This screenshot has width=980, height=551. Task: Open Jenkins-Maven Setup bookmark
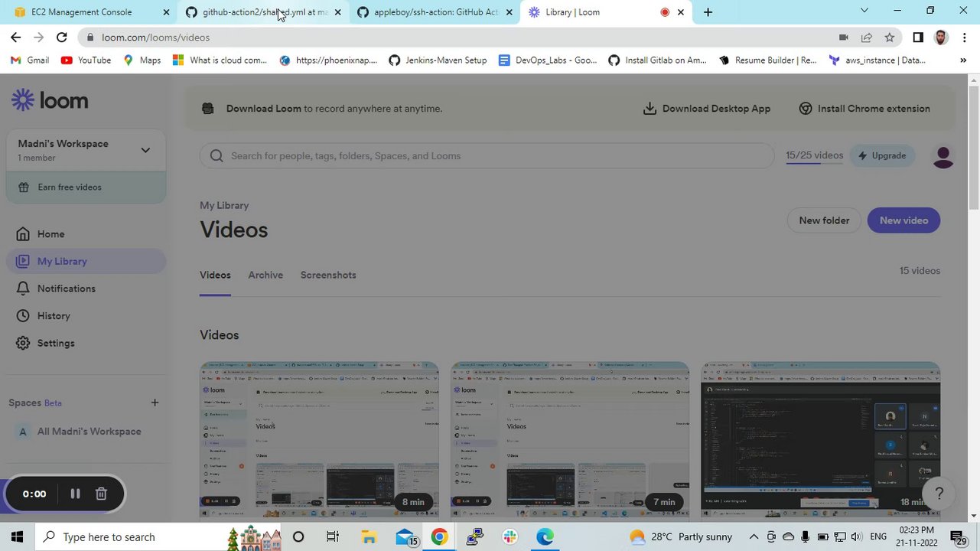438,60
